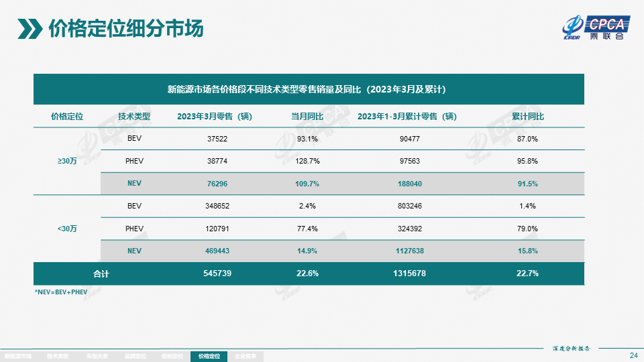Click the ≥30万 price segment cell
Image resolution: width=644 pixels, height=362 pixels.
point(67,162)
